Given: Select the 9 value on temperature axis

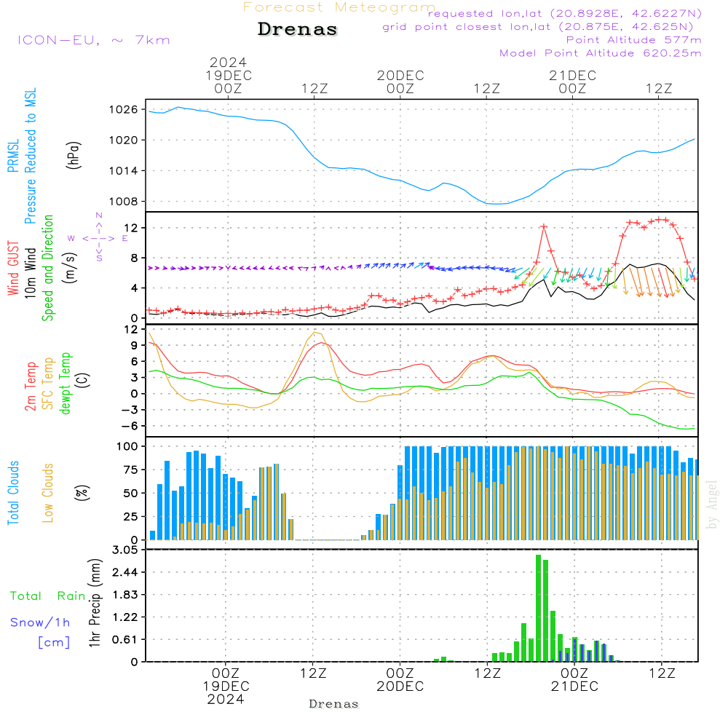Looking at the screenshot, I should click(134, 345).
